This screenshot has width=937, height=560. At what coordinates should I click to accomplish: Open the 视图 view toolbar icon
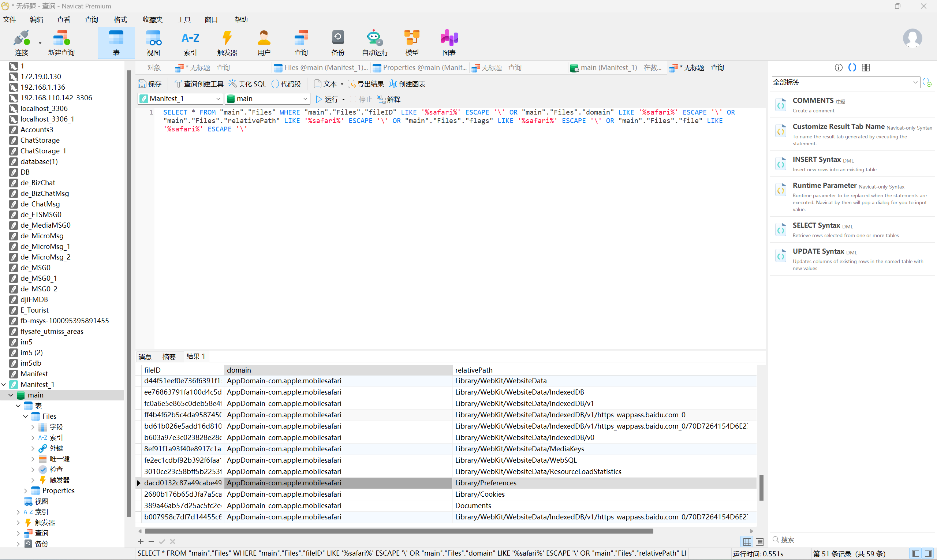(x=153, y=43)
